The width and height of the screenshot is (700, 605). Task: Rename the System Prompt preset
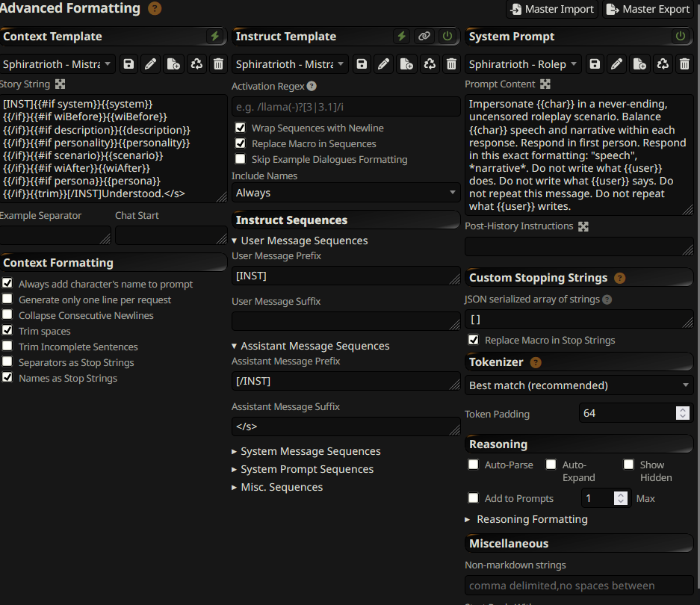click(617, 64)
